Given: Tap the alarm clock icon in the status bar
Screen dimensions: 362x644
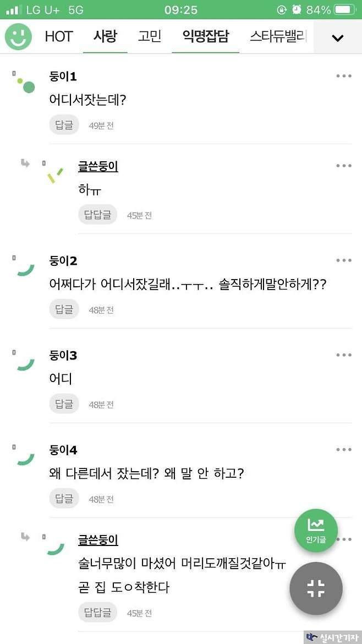Looking at the screenshot, I should (x=297, y=9).
